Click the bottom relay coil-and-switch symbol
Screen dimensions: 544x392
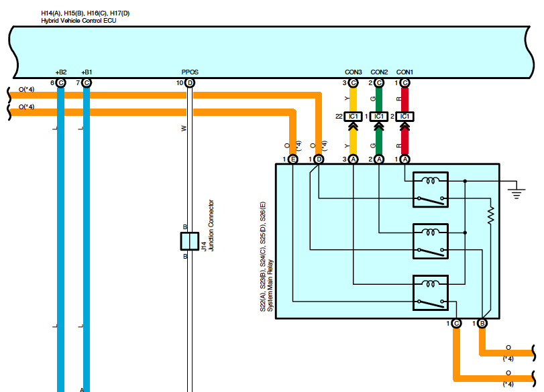[431, 293]
